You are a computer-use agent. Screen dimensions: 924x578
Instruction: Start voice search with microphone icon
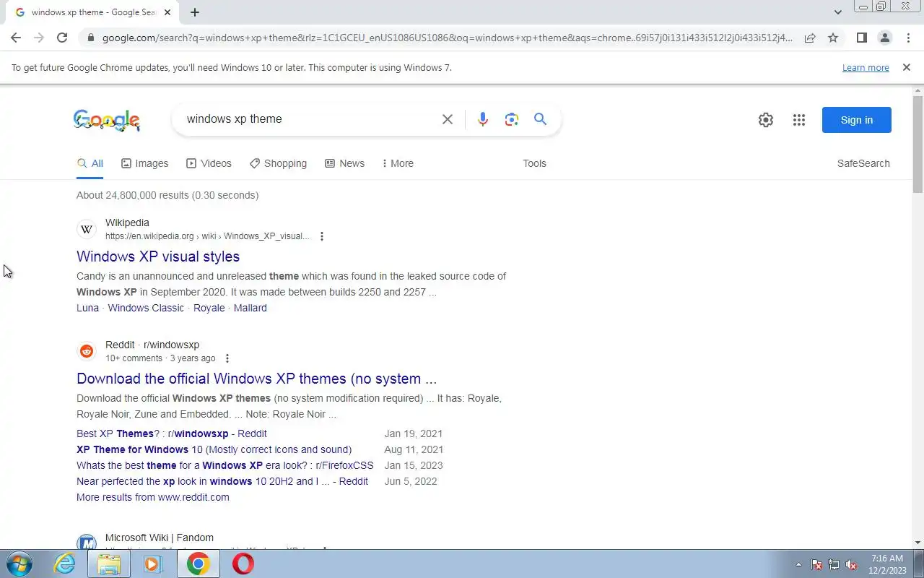[x=483, y=119]
